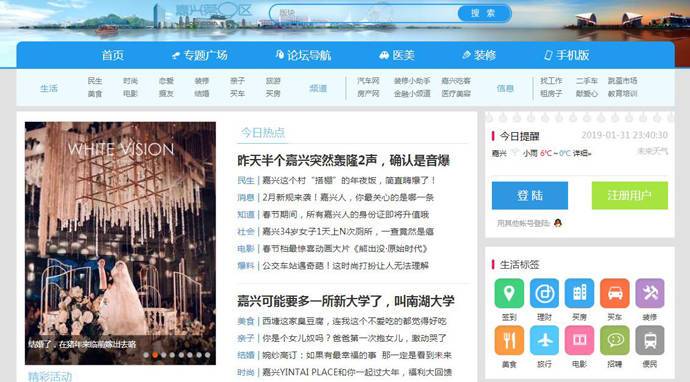Screen dimensions: 690x382
Task: Click the 搜索 search button
Action: (483, 13)
